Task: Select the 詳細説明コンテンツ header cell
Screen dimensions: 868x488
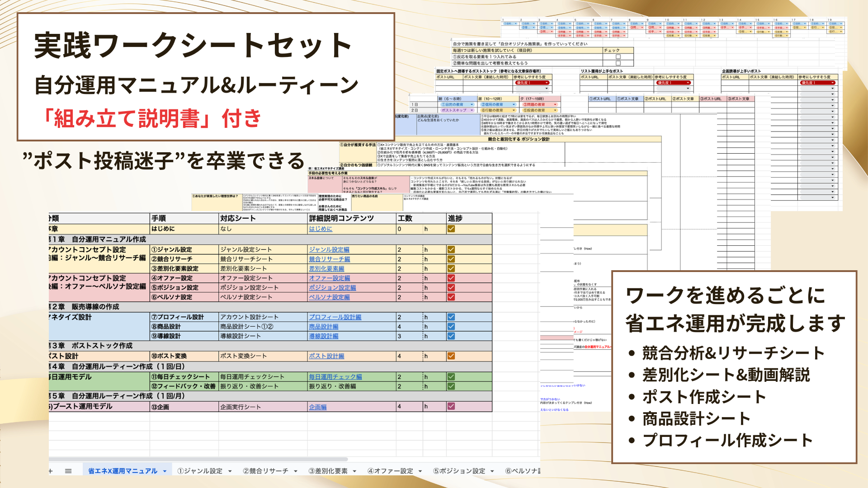Action: tap(352, 218)
